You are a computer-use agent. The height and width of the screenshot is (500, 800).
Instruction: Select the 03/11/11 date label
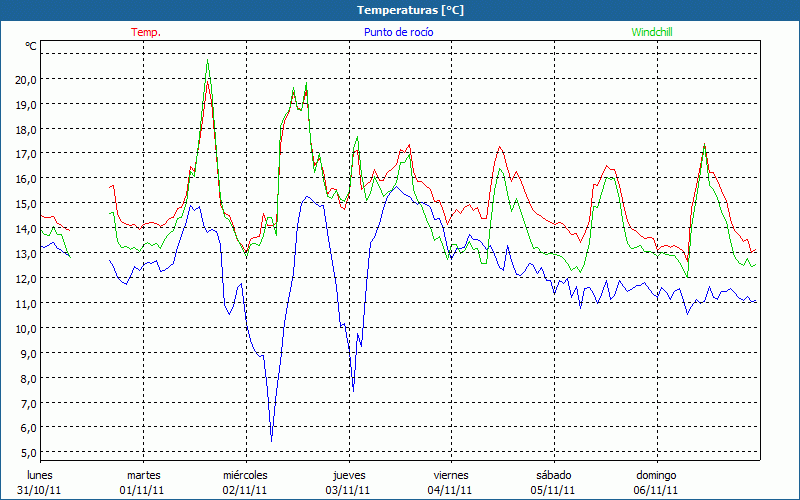click(347, 490)
